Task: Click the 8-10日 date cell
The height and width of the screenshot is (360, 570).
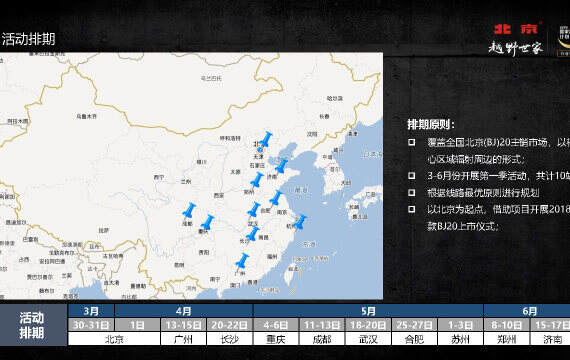Action: pyautogui.click(x=507, y=325)
